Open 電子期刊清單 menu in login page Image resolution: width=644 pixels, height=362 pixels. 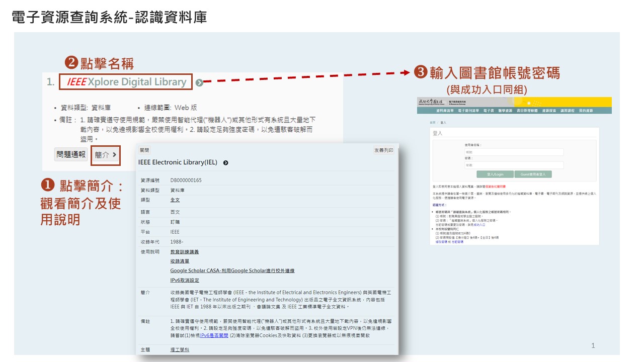[x=468, y=111]
